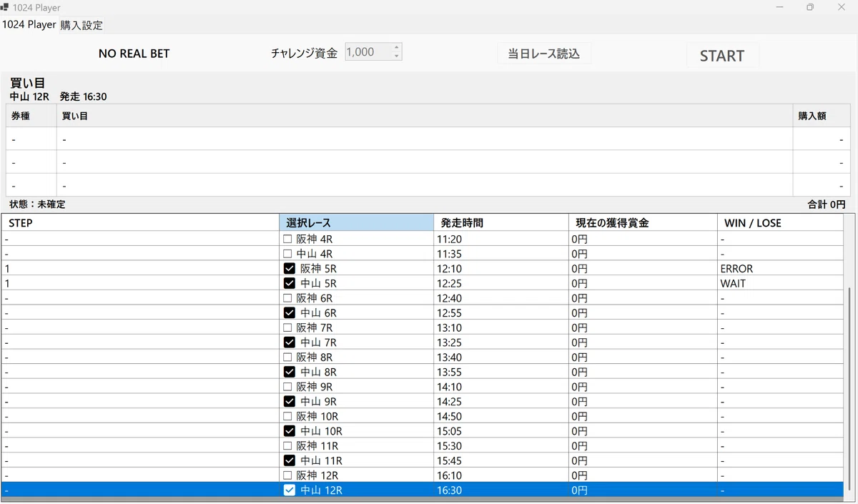
Task: Click the 現在の獲得賞金 column header
Action: pyautogui.click(x=642, y=223)
